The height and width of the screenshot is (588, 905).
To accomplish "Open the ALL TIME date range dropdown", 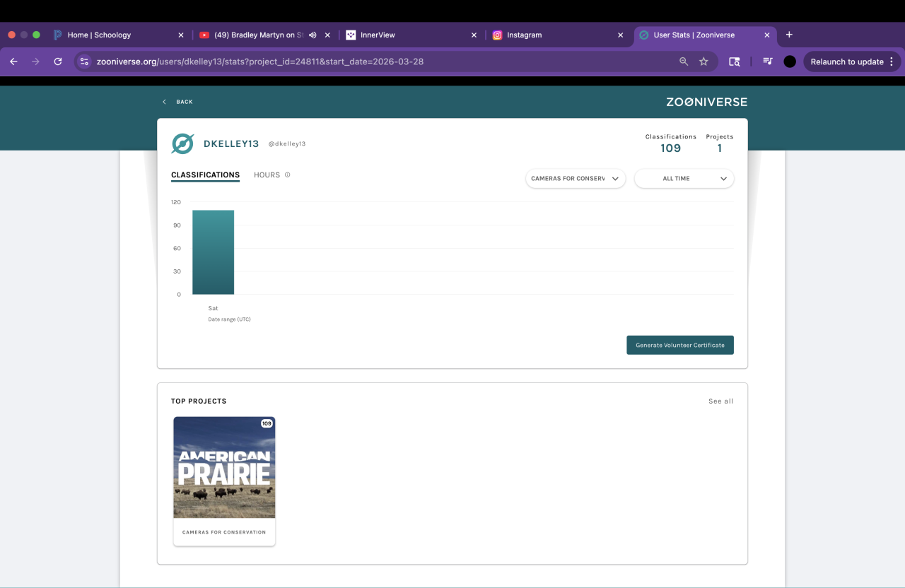I will [684, 179].
